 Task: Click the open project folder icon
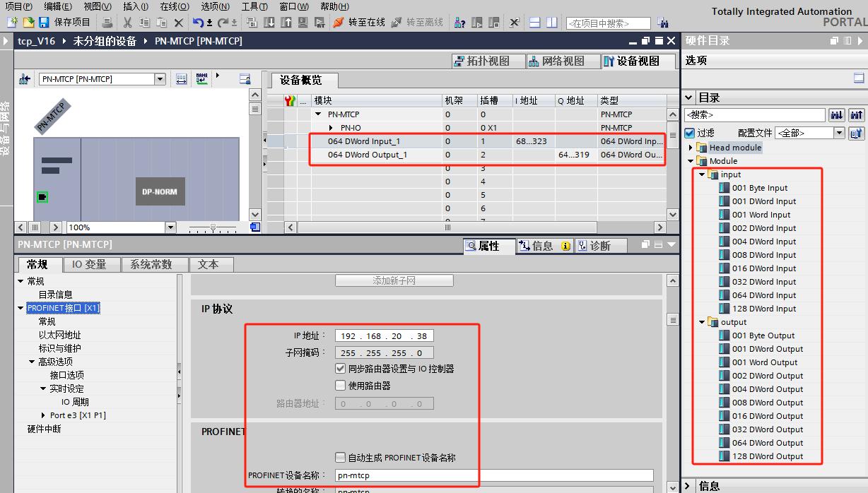[x=28, y=23]
